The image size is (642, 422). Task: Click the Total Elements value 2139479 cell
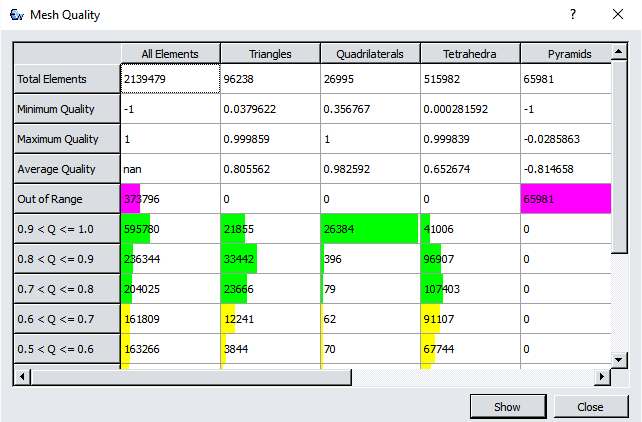tap(170, 79)
